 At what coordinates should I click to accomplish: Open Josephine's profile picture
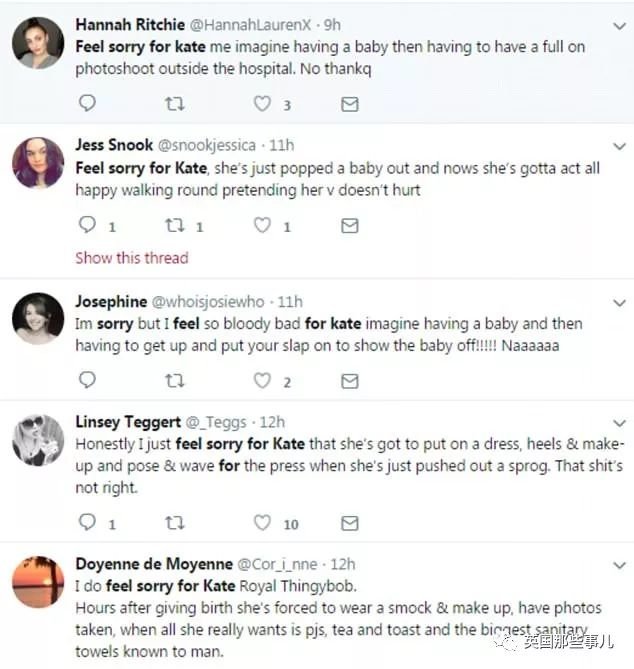(x=39, y=320)
